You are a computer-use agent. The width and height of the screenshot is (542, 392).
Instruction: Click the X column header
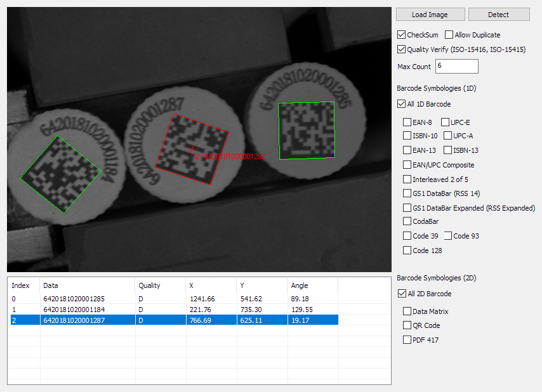click(211, 285)
